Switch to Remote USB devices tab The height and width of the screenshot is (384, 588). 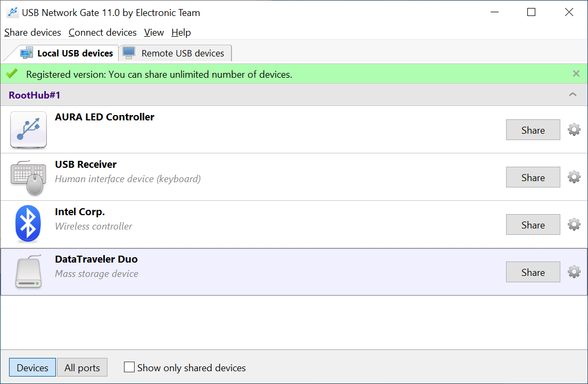tap(175, 53)
